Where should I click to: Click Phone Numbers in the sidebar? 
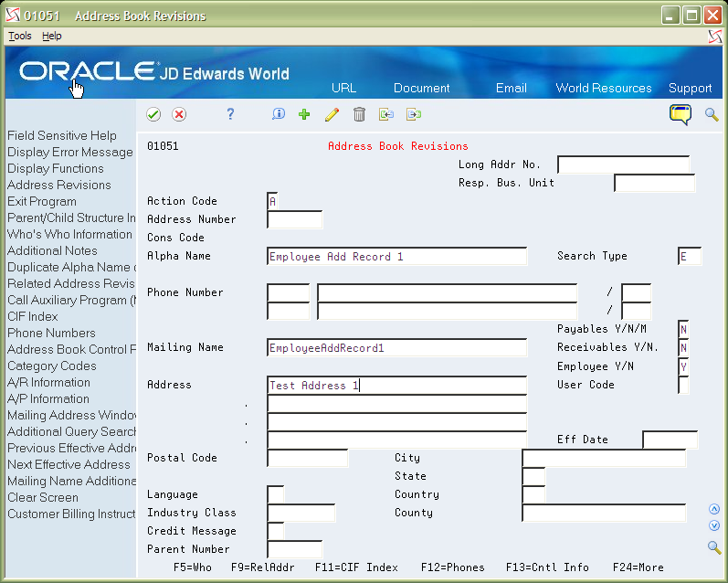pos(51,333)
